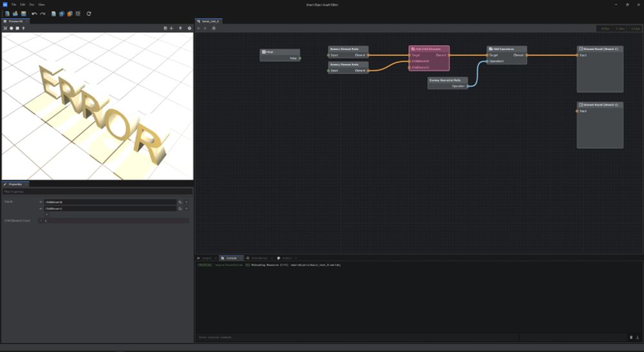The height and width of the screenshot is (352, 644).
Task: Click the sphere icon in Preview 3D toolbar
Action: tap(12, 28)
